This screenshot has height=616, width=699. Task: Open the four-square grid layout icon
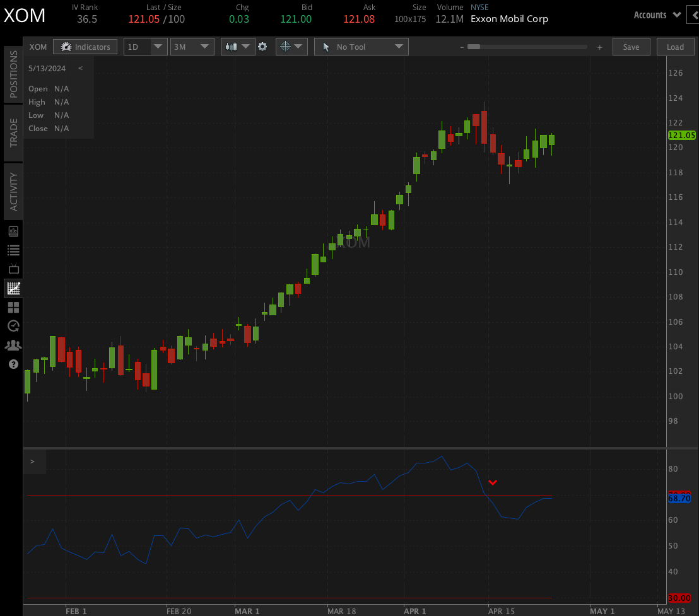[x=13, y=308]
